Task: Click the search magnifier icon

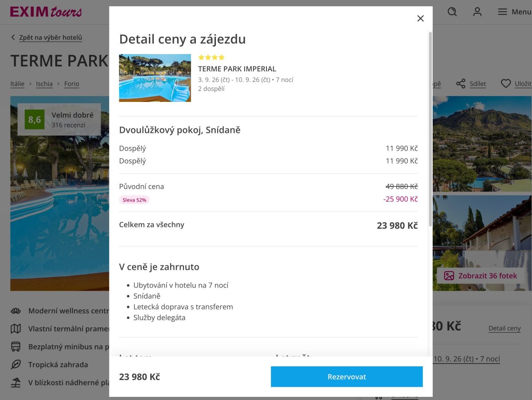Action: (452, 12)
